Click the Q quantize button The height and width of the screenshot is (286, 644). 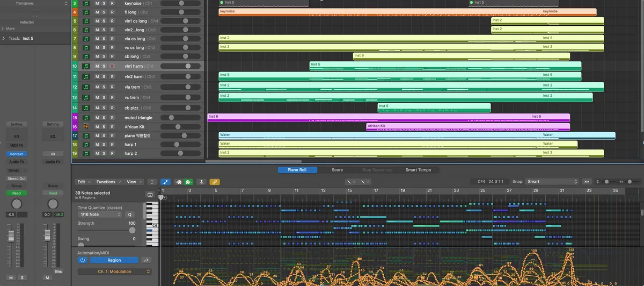(x=129, y=215)
